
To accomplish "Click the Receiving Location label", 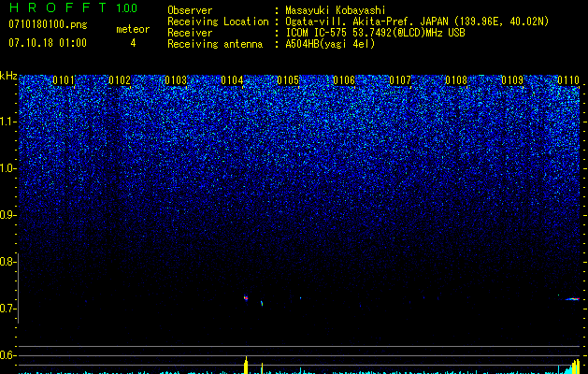I will click(218, 22).
